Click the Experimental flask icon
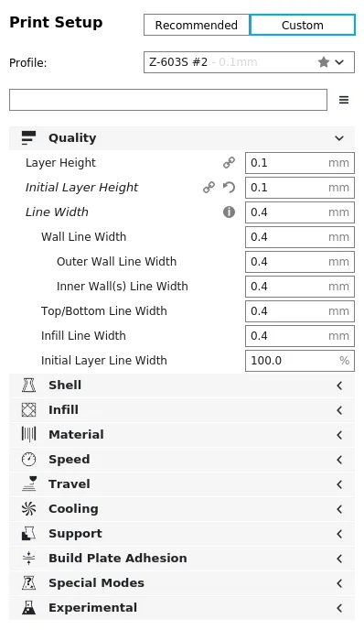Image resolution: width=364 pixels, height=641 pixels. pyautogui.click(x=28, y=607)
